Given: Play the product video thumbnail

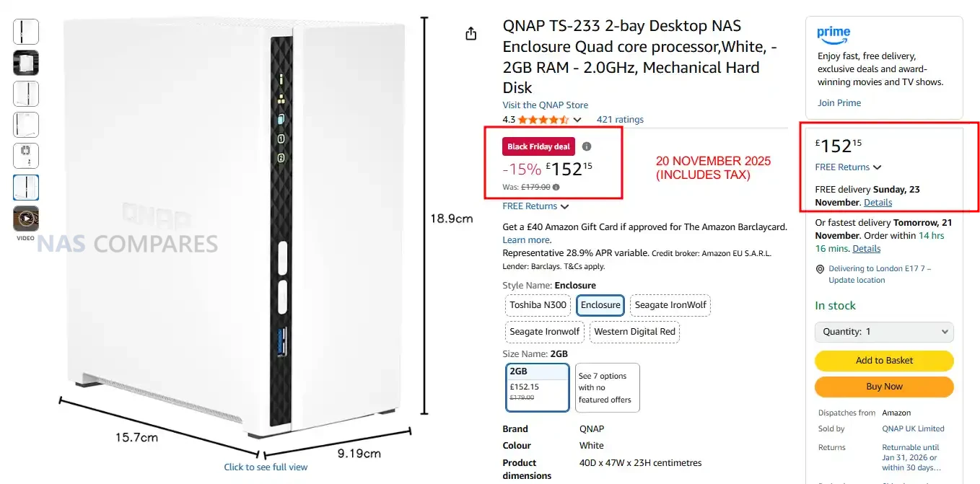Looking at the screenshot, I should 26,219.
